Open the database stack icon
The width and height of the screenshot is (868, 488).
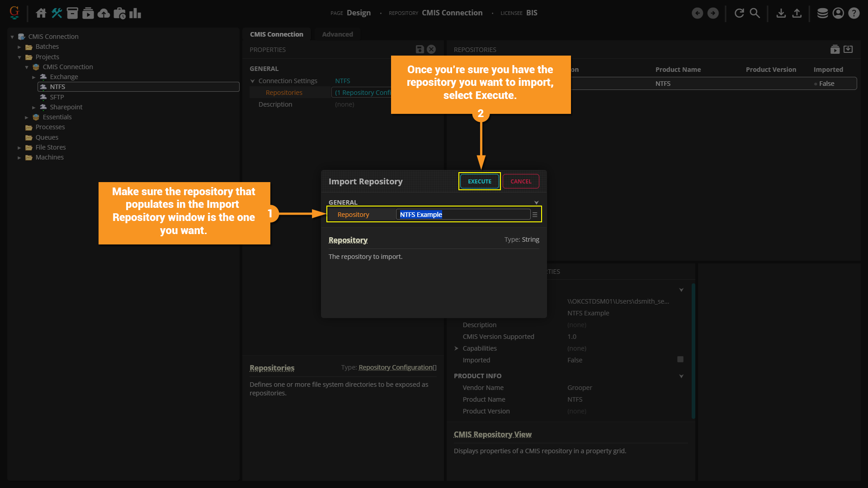coord(822,13)
